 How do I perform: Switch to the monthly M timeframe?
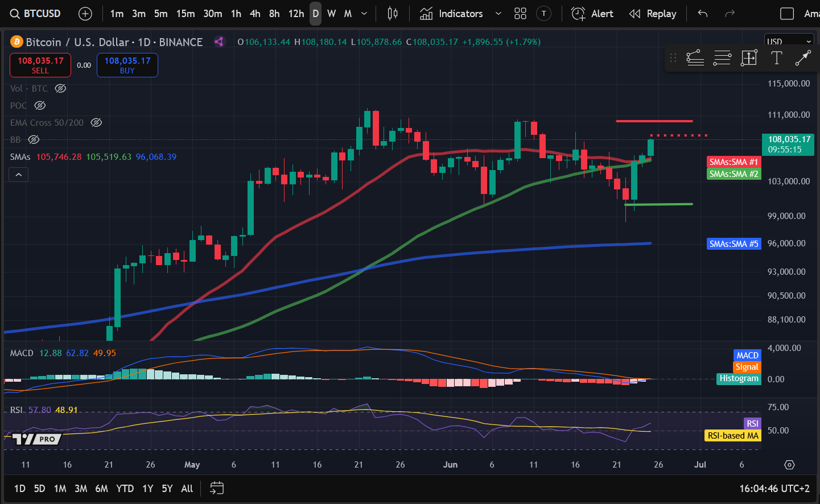pos(348,14)
